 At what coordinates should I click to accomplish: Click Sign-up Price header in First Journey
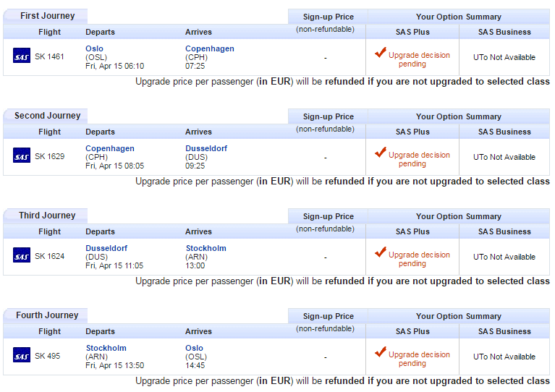coord(328,17)
